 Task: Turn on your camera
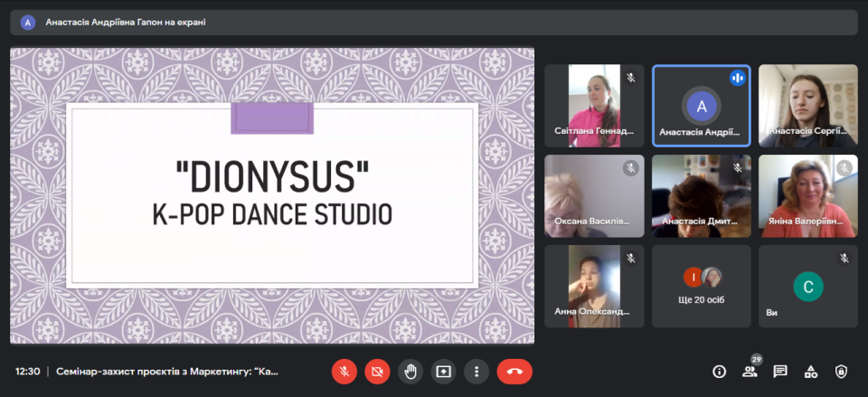377,371
